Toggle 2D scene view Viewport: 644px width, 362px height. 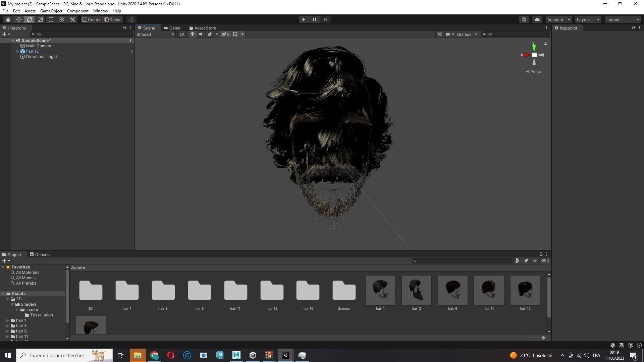pos(181,34)
